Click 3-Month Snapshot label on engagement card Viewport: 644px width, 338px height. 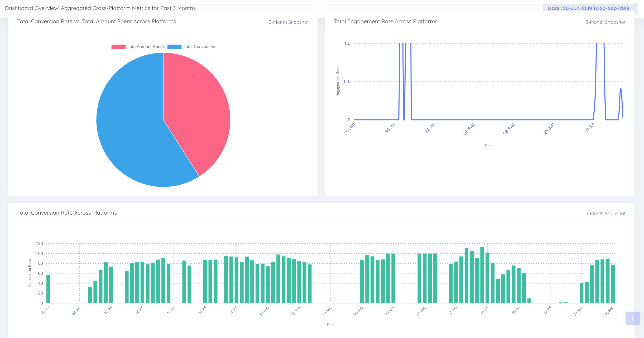pyautogui.click(x=605, y=22)
